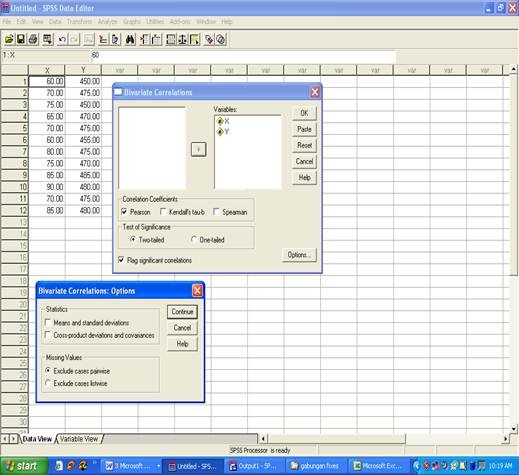This screenshot has height=475, width=519.
Task: Select Exclude cases pairwise radio button
Action: coord(48,370)
